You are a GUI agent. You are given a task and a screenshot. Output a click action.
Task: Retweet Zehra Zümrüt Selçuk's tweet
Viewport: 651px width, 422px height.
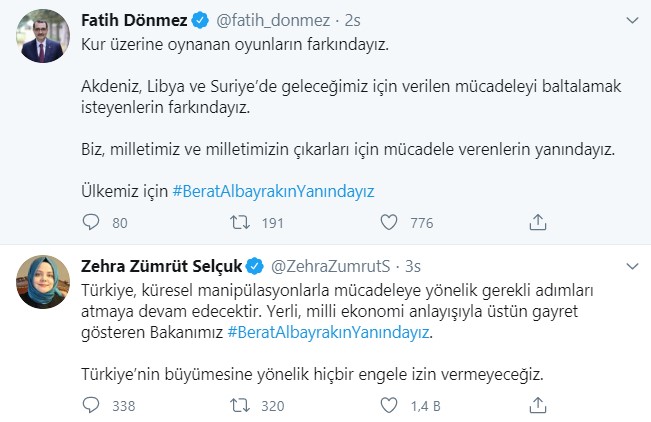click(x=240, y=405)
